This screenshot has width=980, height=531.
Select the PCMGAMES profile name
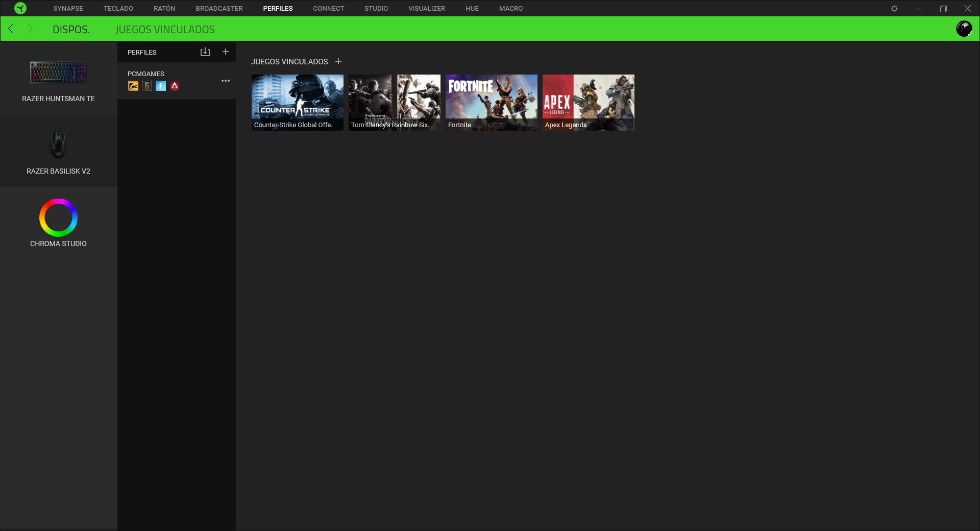[146, 74]
